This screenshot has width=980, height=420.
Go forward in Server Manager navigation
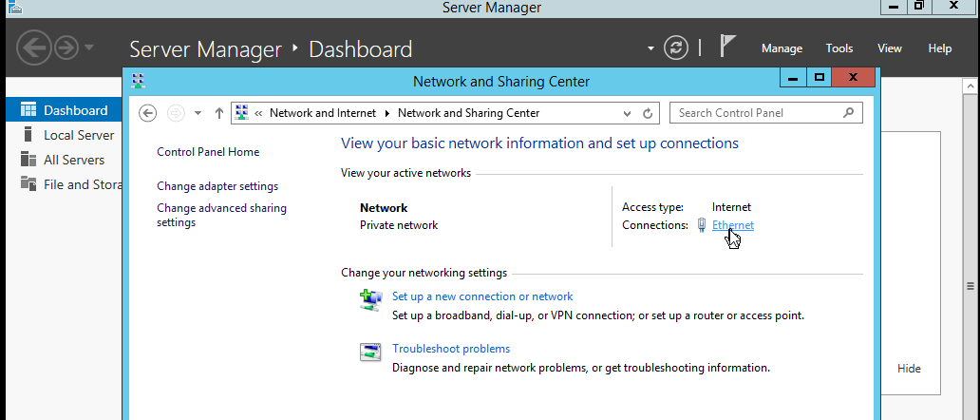pos(66,48)
